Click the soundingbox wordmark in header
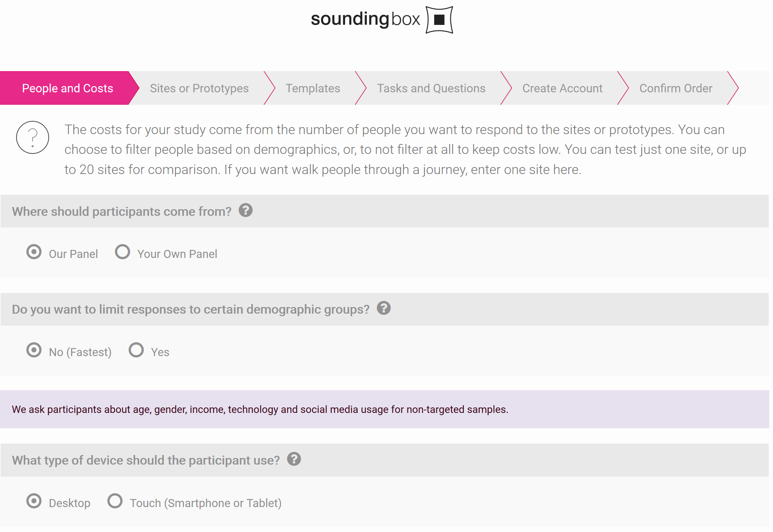Image resolution: width=773 pixels, height=532 pixels. click(365, 19)
